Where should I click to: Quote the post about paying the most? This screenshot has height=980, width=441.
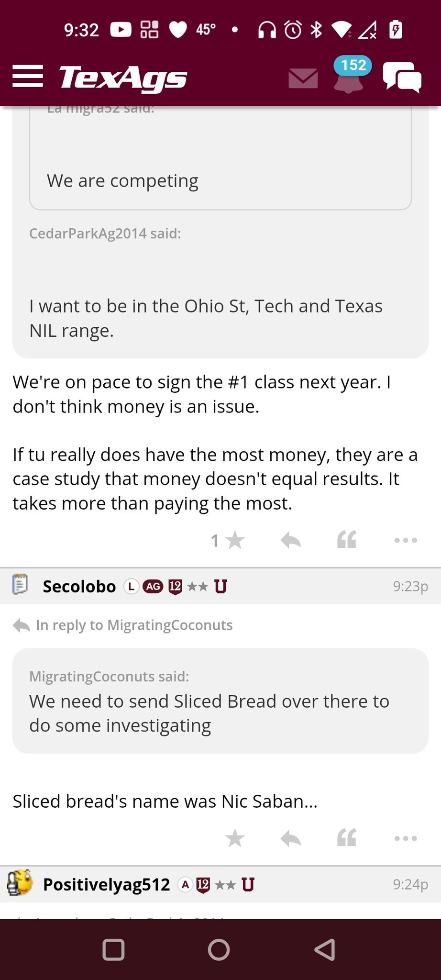pos(346,540)
